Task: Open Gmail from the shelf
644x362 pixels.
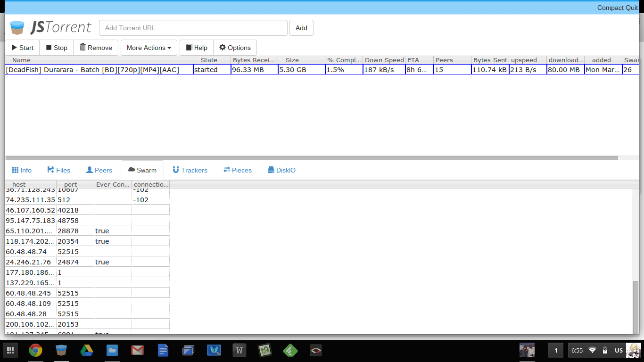Action: click(137, 350)
